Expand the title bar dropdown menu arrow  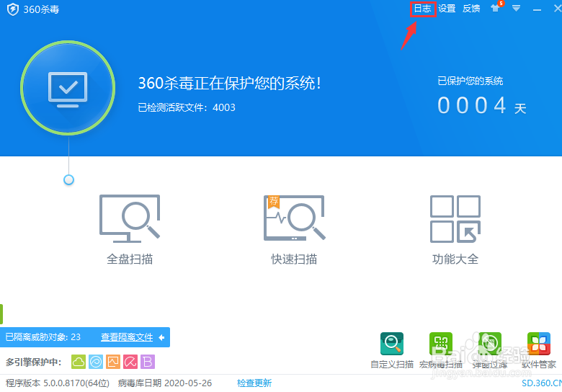pos(516,8)
